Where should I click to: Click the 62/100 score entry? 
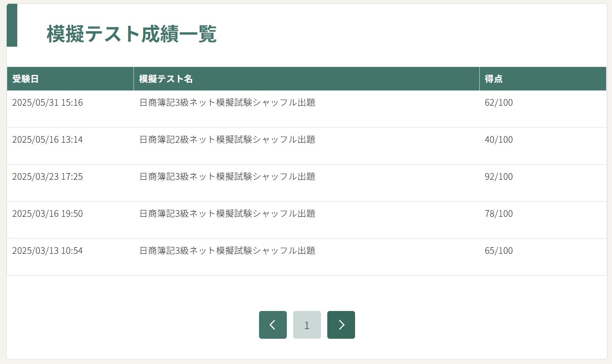pyautogui.click(x=499, y=103)
